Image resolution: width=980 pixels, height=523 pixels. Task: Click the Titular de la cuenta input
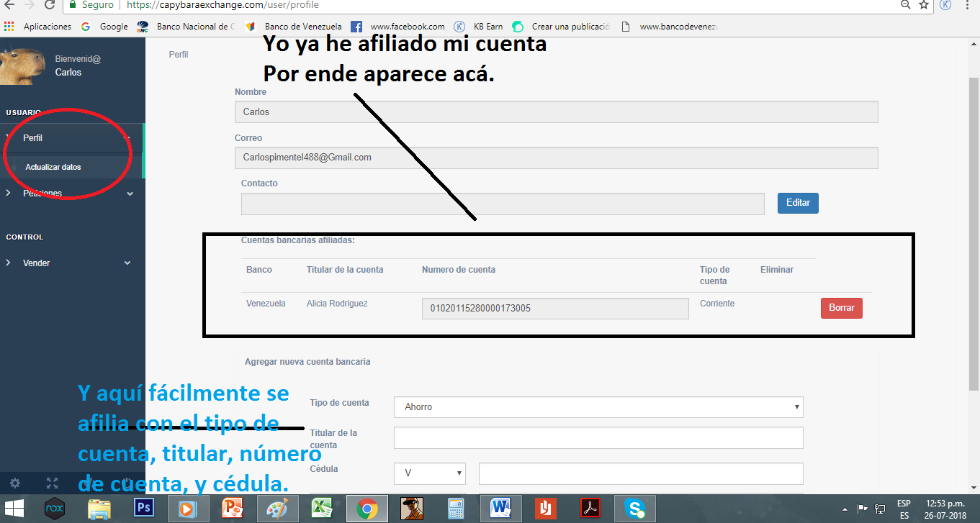[598, 437]
